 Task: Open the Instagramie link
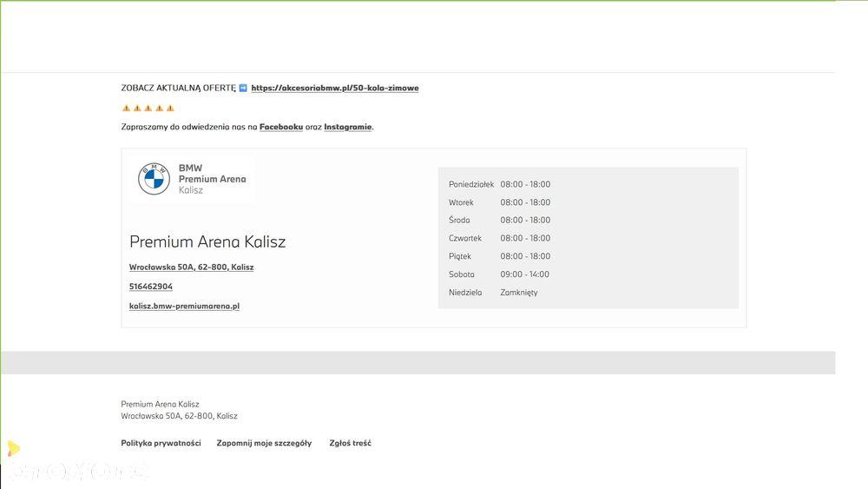pyautogui.click(x=348, y=127)
